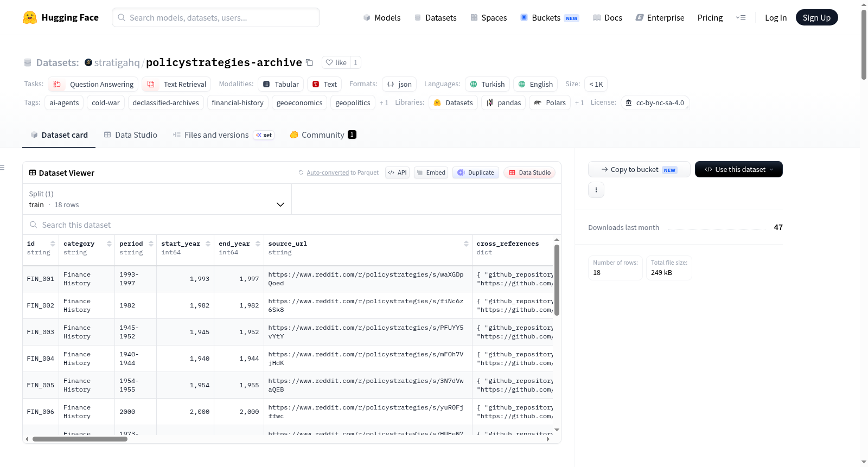Filter by the English language tag
The height and width of the screenshot is (467, 868).
535,84
